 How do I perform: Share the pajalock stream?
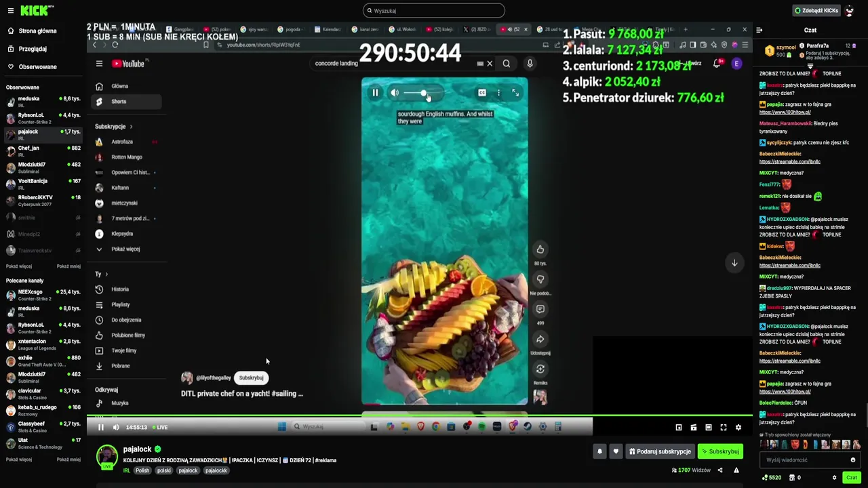(x=720, y=470)
